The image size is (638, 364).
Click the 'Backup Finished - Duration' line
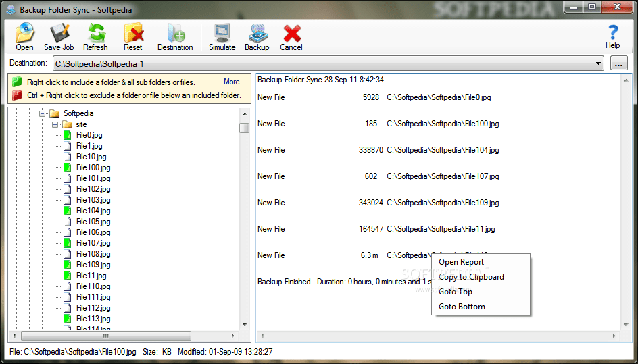[344, 282]
